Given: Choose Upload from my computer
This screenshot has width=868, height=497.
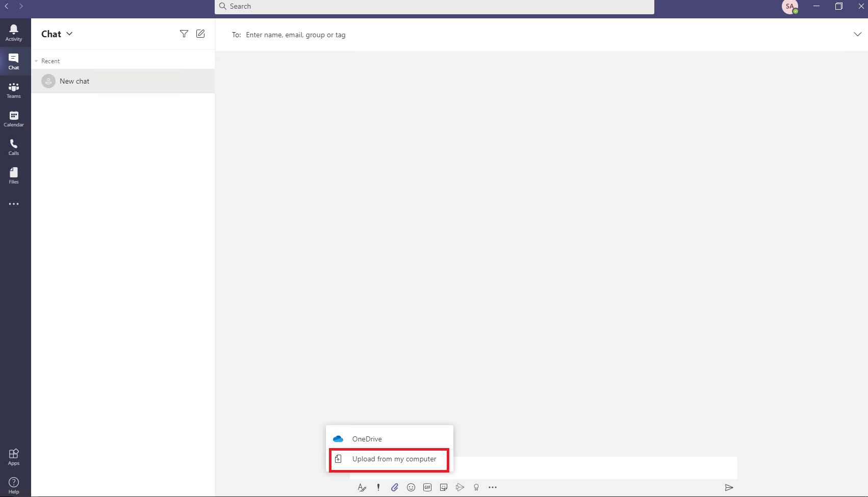Looking at the screenshot, I should pyautogui.click(x=389, y=459).
